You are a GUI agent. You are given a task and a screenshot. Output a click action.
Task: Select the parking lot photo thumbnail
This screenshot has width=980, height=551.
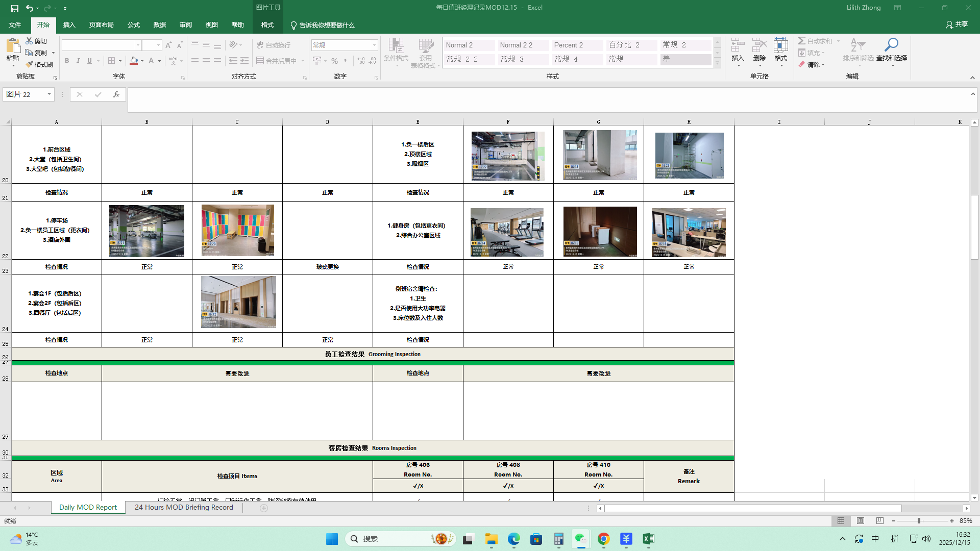coord(146,231)
